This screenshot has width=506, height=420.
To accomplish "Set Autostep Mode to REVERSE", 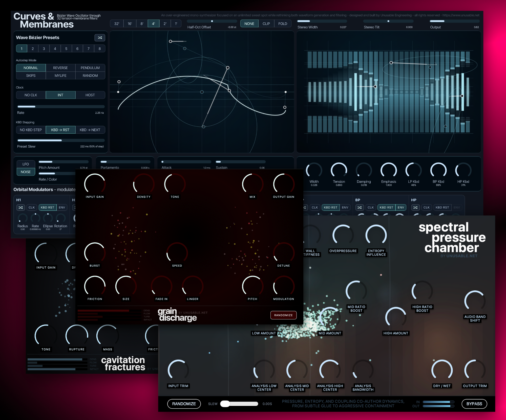I will [x=60, y=68].
